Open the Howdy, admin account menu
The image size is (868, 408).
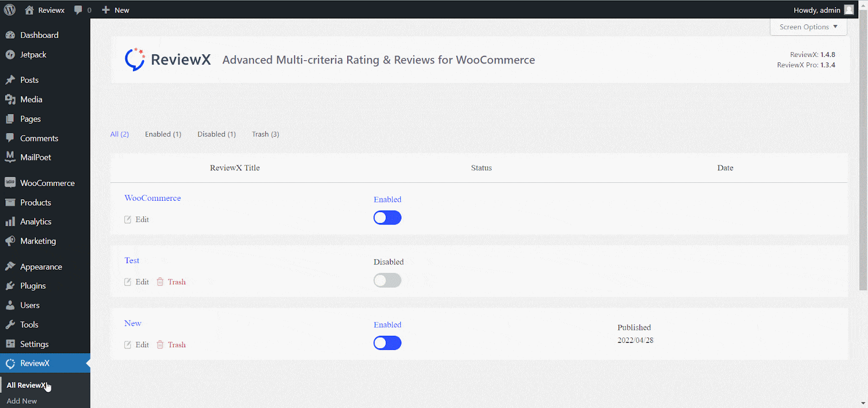click(824, 10)
